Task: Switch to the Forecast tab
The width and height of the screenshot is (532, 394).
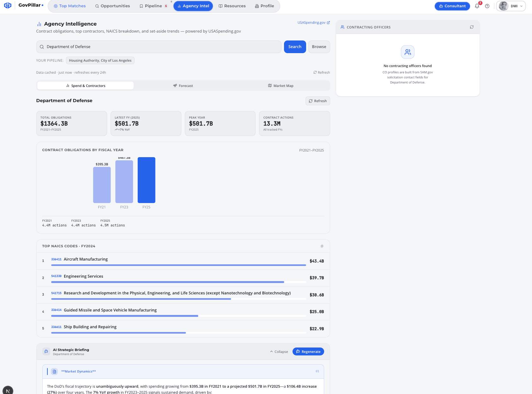Action: point(183,86)
